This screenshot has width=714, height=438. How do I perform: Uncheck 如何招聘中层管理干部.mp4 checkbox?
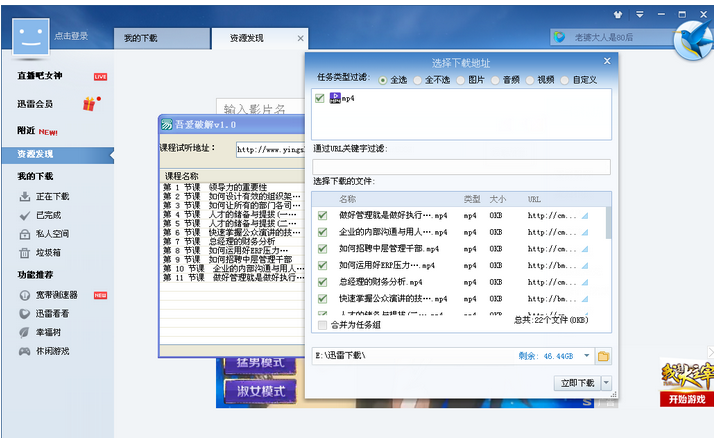[x=322, y=249]
